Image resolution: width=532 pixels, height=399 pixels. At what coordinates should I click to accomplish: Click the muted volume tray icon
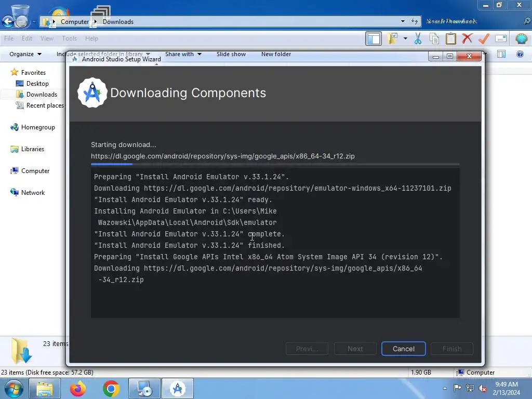[482, 388]
